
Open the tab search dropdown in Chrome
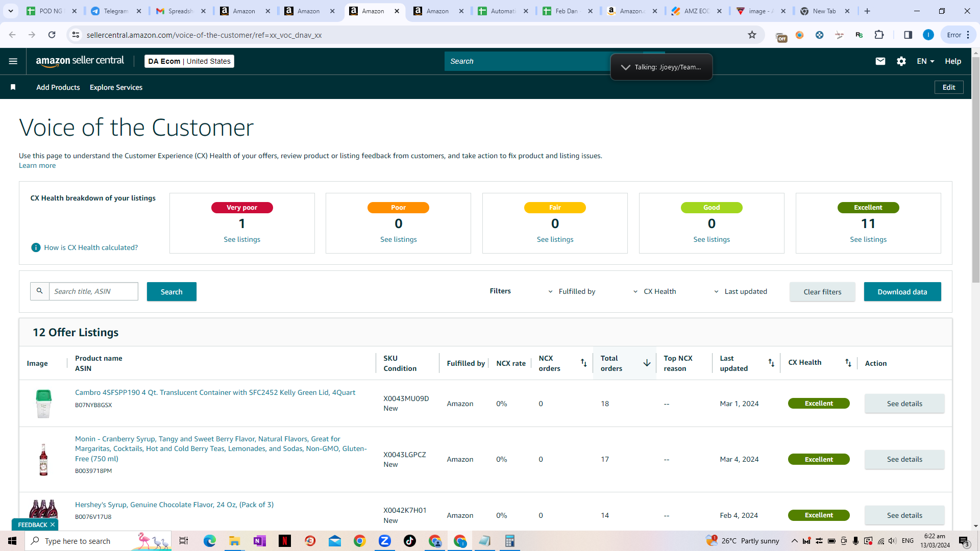pos(10,11)
